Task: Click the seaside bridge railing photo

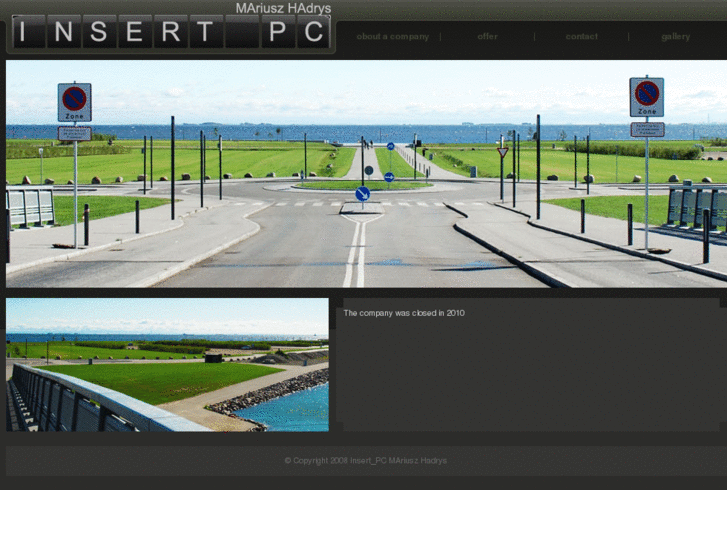Action: click(x=167, y=365)
